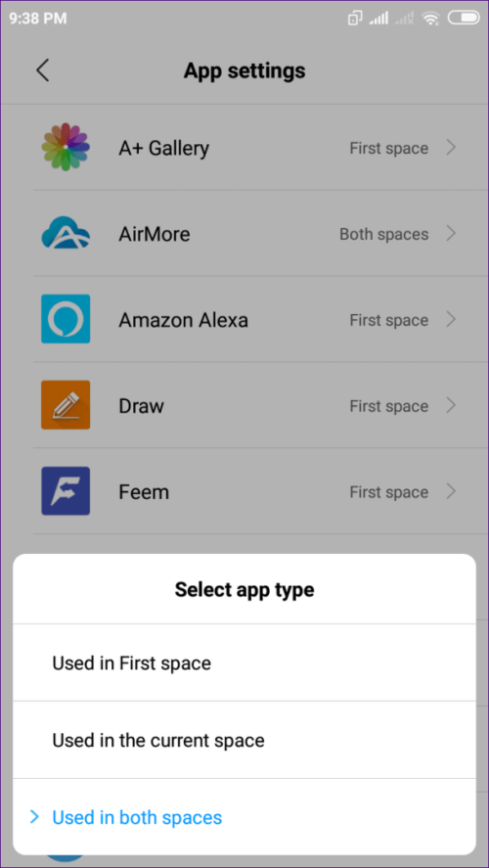
Task: Tap the orange Draw app icon
Action: [x=66, y=405]
